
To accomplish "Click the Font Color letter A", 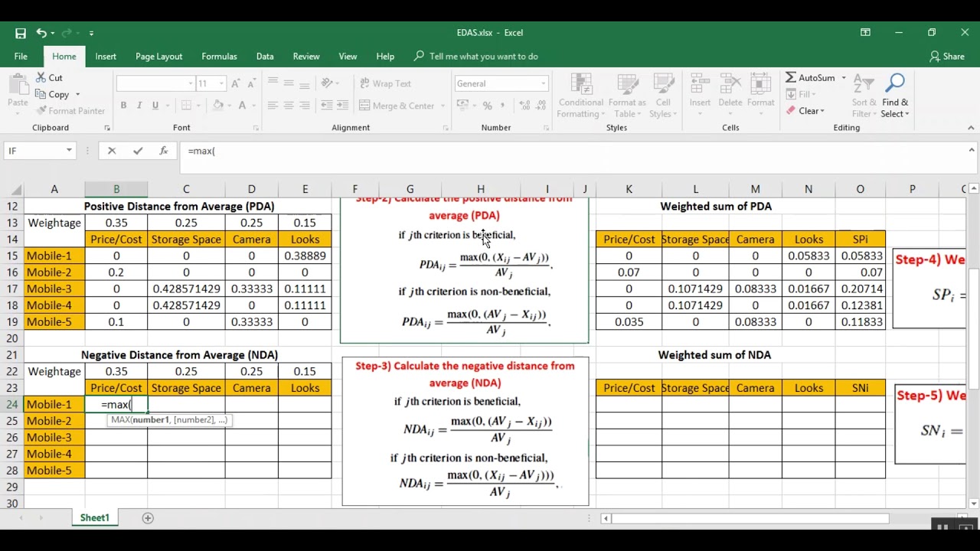I will tap(242, 106).
